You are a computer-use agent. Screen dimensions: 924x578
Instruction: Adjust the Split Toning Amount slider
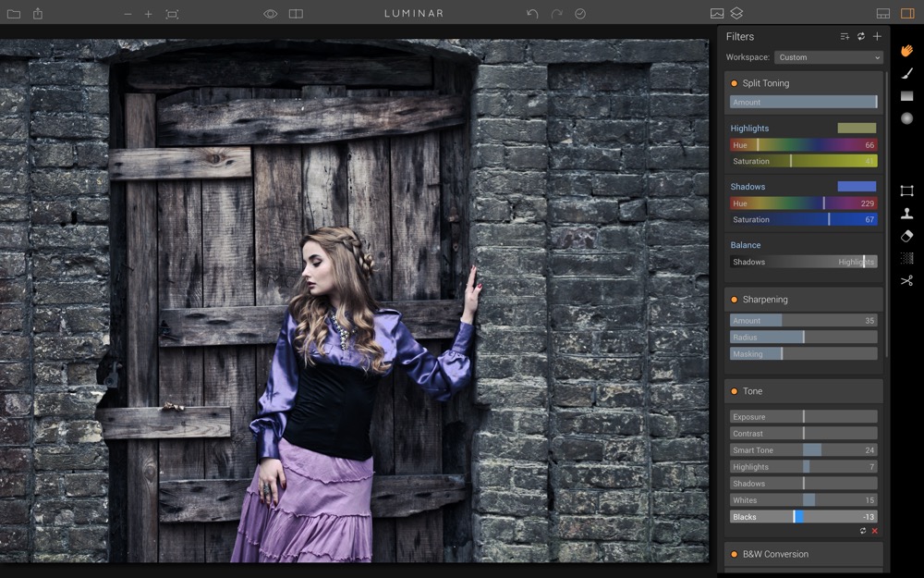click(x=804, y=102)
